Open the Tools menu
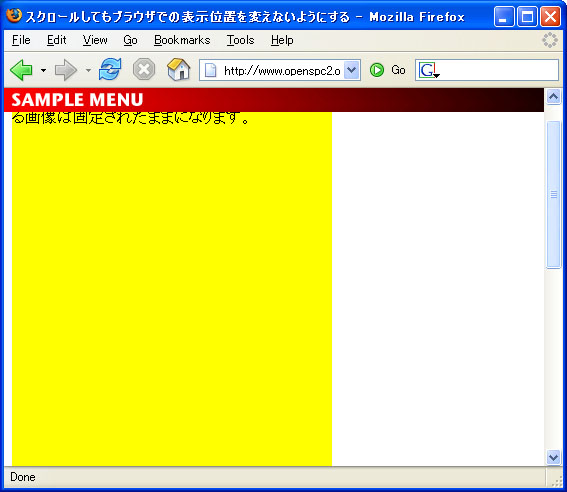 pyautogui.click(x=240, y=40)
